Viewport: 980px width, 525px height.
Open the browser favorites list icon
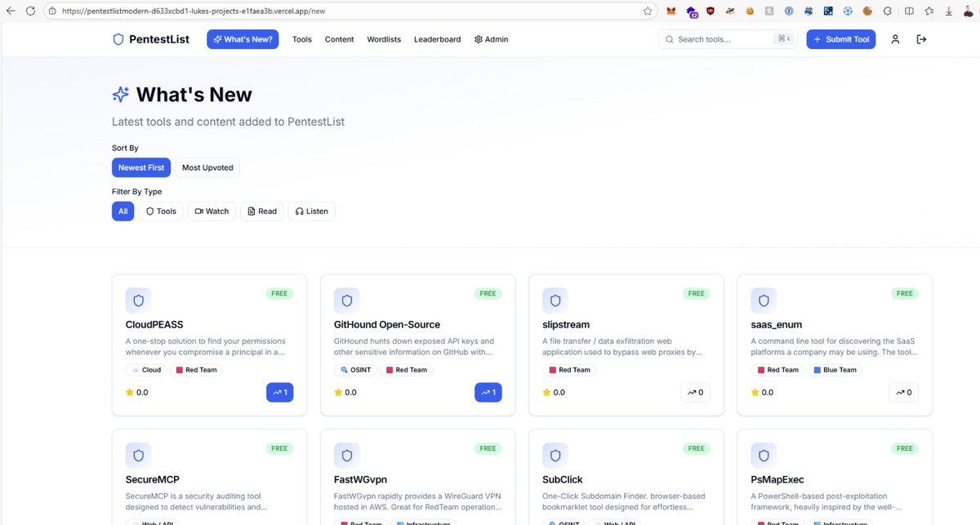point(929,11)
